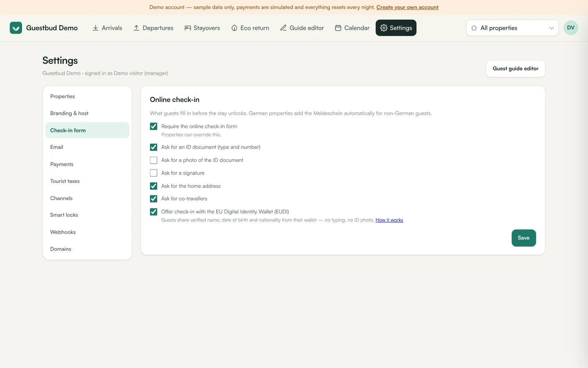Follow the How it works link

pos(389,220)
